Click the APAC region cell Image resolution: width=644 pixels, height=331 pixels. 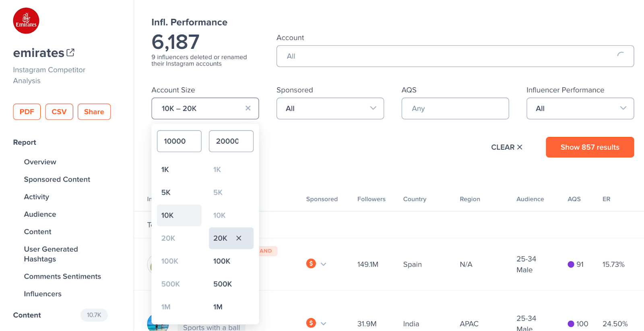pyautogui.click(x=469, y=324)
